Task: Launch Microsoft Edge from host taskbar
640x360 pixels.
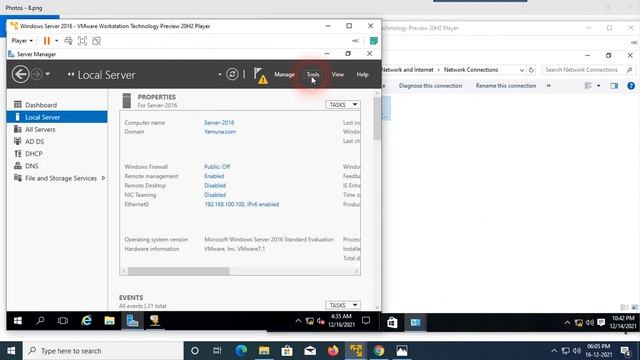Action: tap(241, 351)
